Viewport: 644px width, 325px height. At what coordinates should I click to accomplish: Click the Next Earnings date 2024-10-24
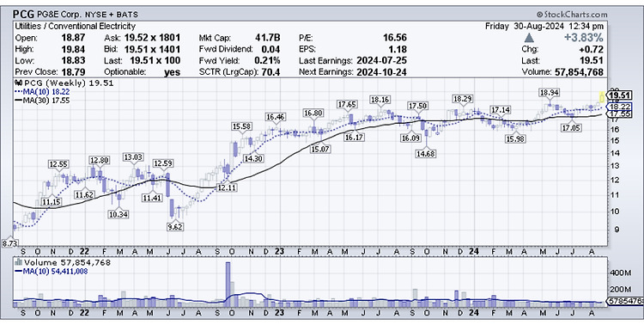[x=382, y=72]
